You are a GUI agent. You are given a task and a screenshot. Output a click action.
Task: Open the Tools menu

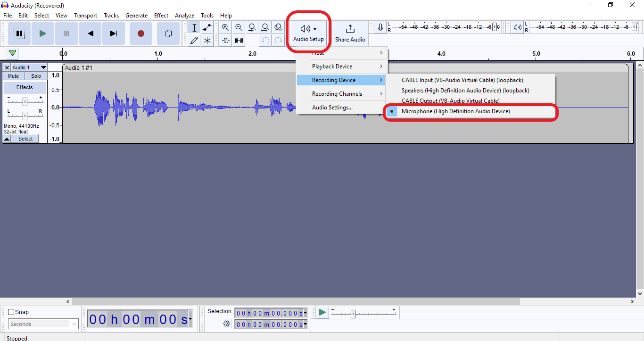(207, 16)
